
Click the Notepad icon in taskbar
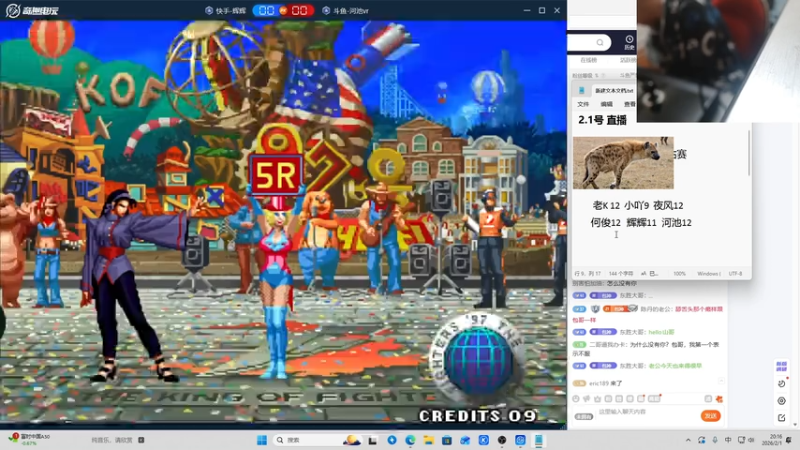(538, 440)
